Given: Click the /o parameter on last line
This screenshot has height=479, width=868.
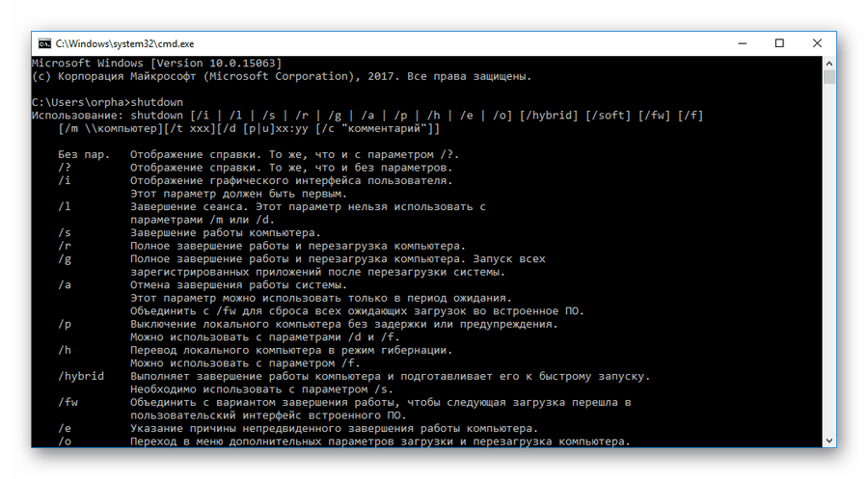Looking at the screenshot, I should [65, 441].
